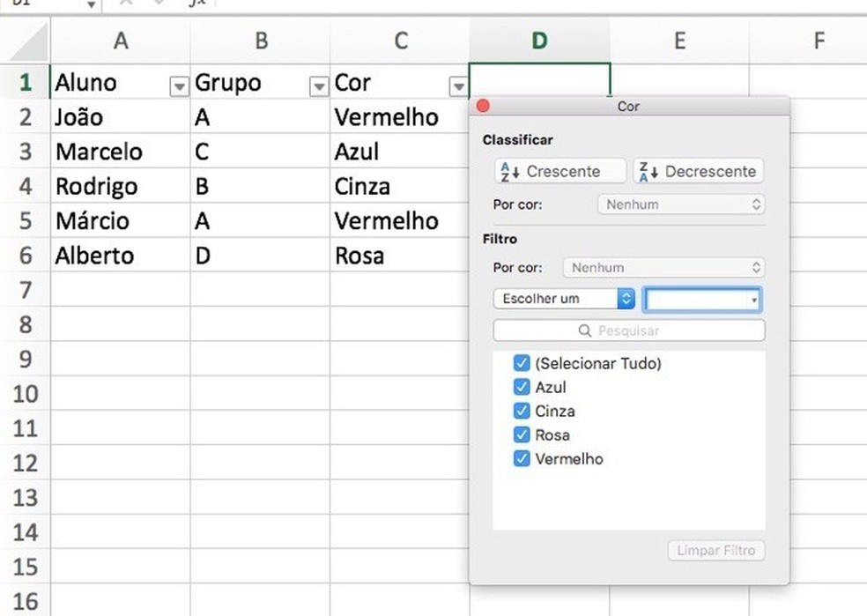Viewport: 867px width, 616px height.
Task: Click the Z-A descending icon on Decrescente
Action: [x=647, y=171]
